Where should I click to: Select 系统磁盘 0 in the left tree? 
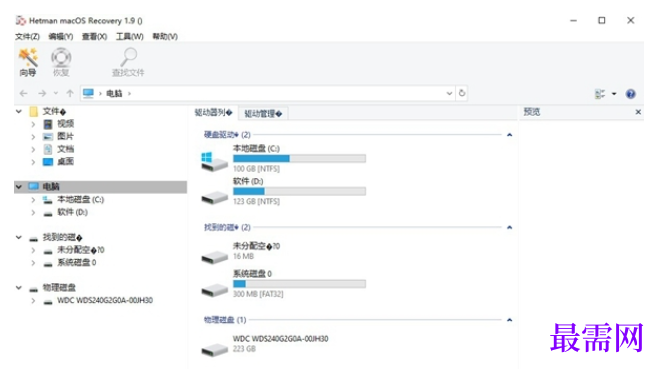click(x=76, y=263)
